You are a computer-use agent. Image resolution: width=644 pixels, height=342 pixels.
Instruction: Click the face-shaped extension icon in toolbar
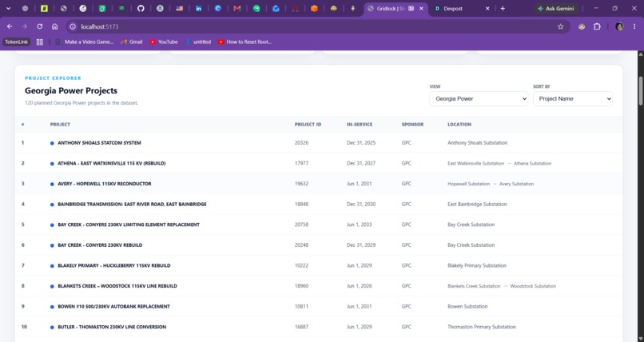582,26
